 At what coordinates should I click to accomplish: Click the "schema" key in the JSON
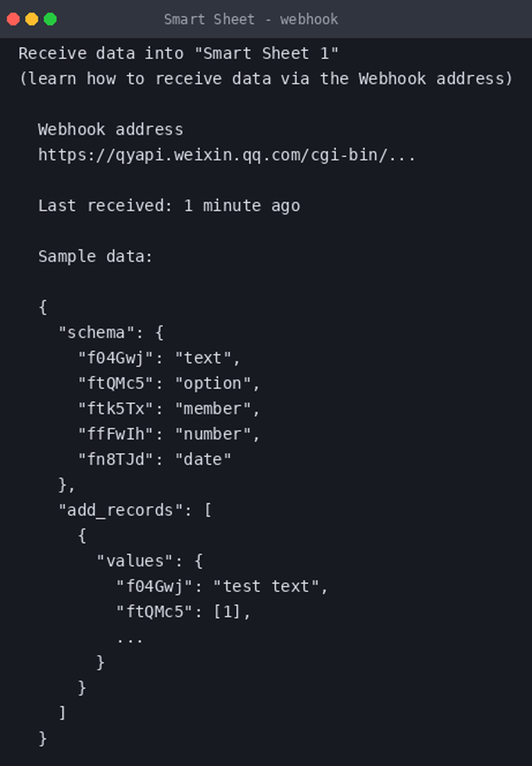(x=96, y=332)
